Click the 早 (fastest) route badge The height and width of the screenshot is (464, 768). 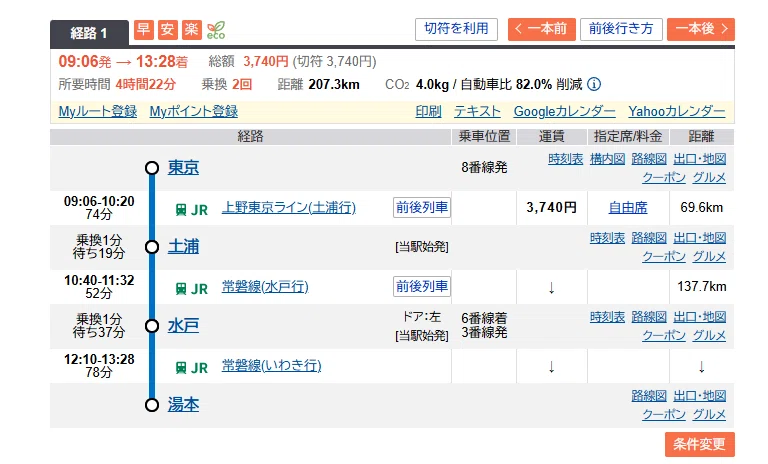(x=144, y=30)
